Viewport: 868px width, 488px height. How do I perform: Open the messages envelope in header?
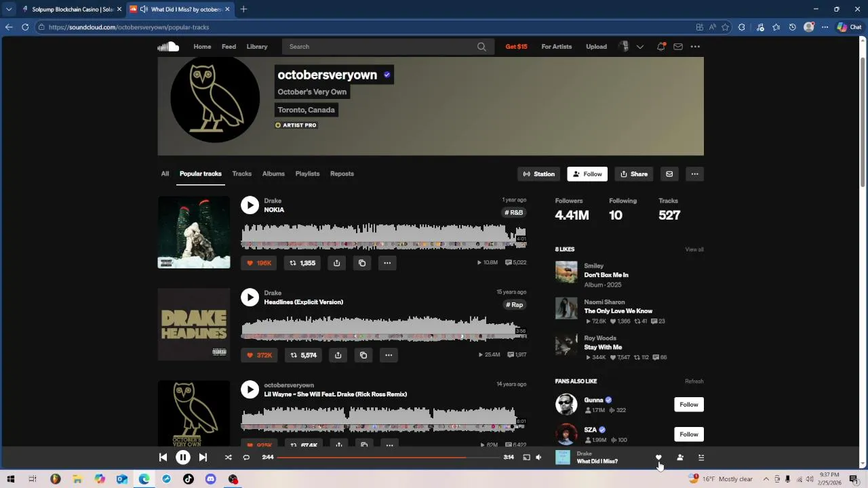click(677, 47)
